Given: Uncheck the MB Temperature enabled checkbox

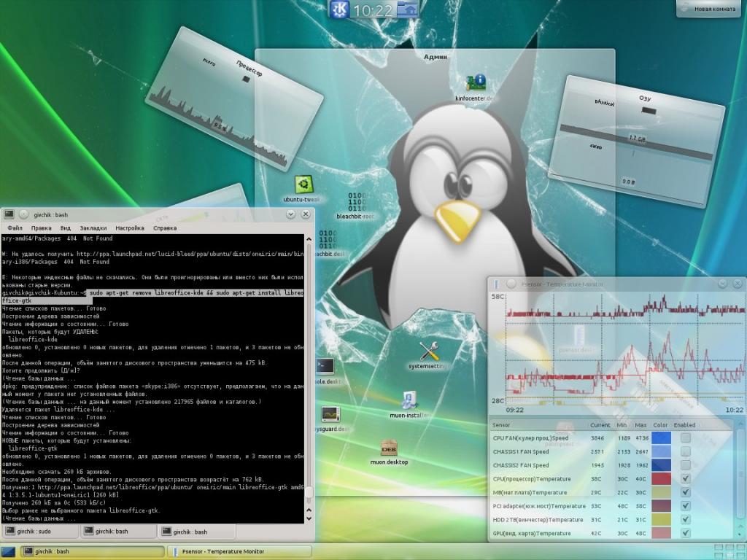Looking at the screenshot, I should pyautogui.click(x=685, y=492).
